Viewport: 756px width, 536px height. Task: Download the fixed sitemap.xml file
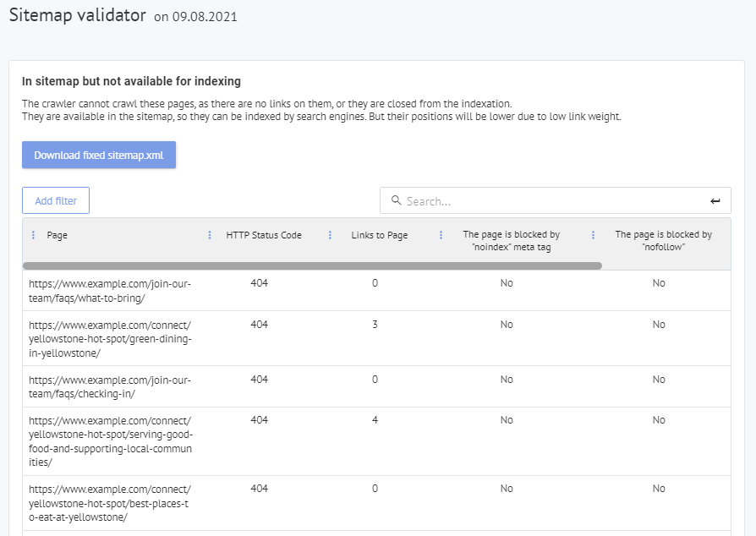click(x=99, y=156)
